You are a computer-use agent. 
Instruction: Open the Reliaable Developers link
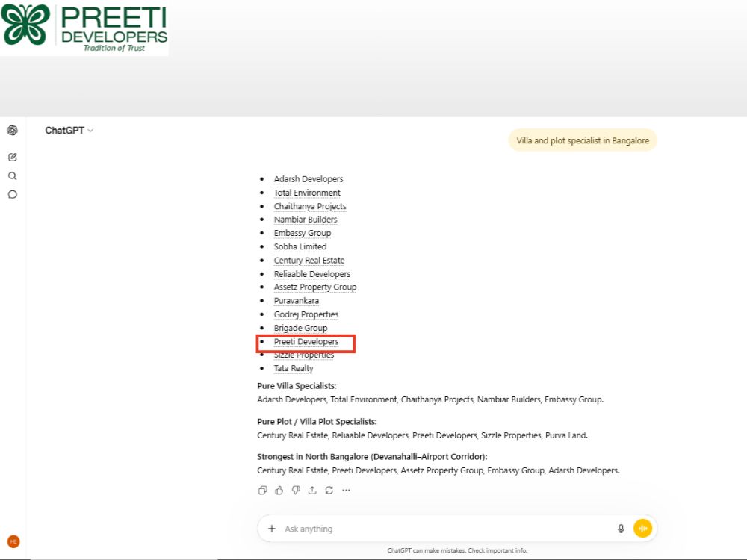[x=312, y=274]
